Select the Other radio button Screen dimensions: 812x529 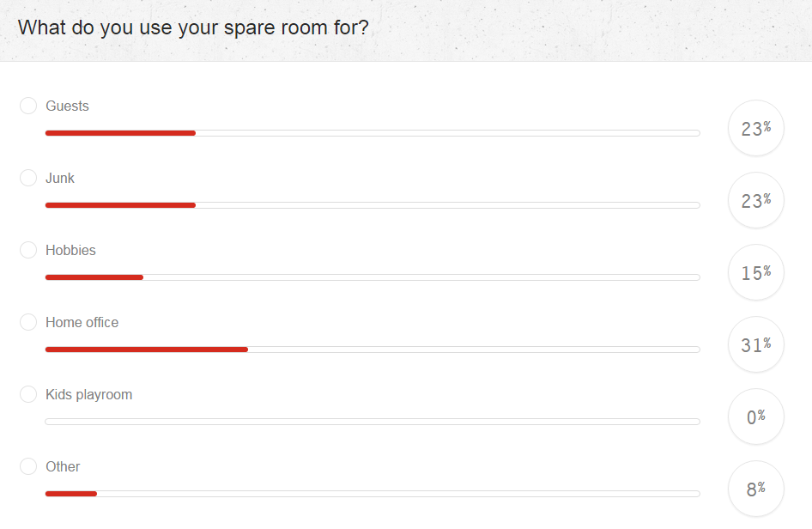point(28,465)
